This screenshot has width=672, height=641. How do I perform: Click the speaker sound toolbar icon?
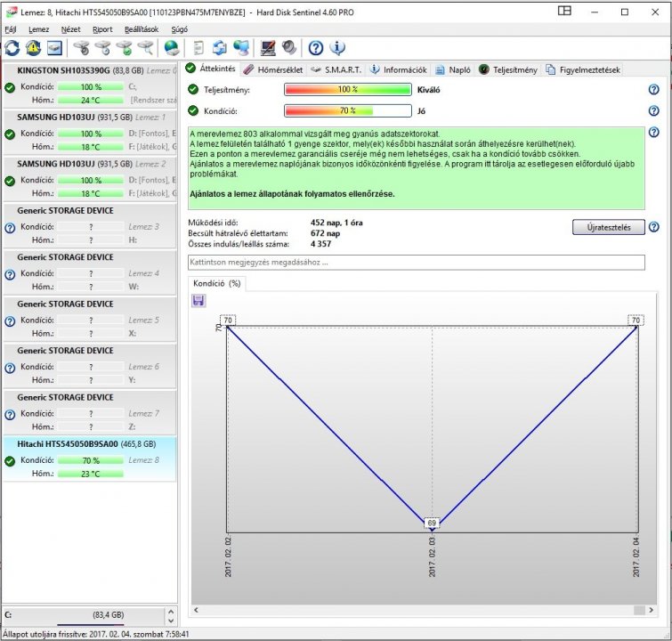[x=288, y=48]
